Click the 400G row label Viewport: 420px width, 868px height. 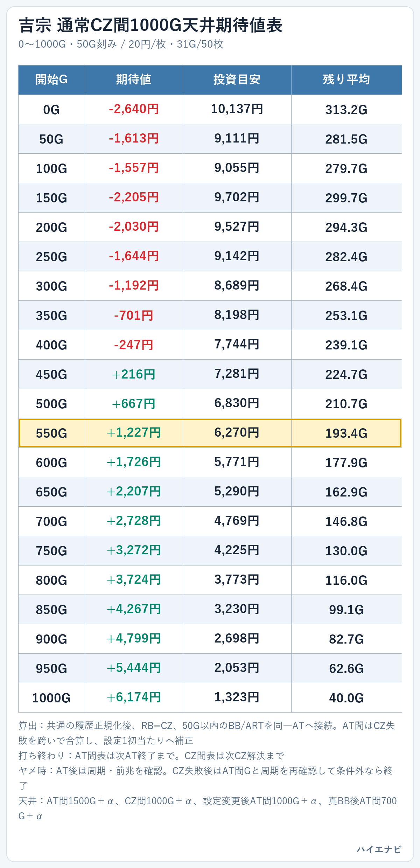[x=51, y=345]
